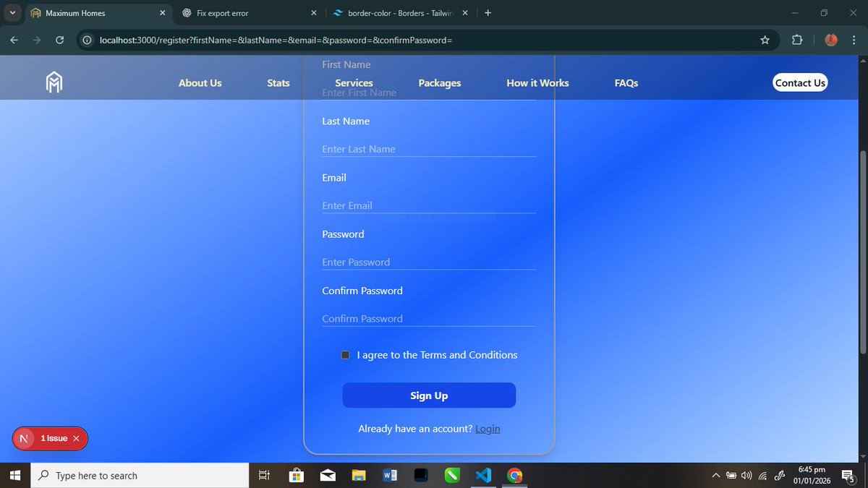Image resolution: width=868 pixels, height=488 pixels.
Task: Navigate to FAQs
Action: (x=626, y=83)
